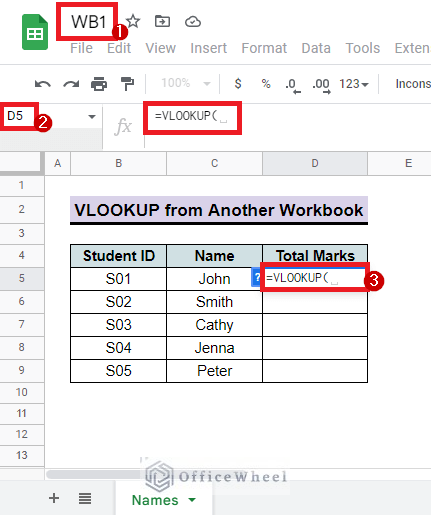Rename the WB1 document title
The height and width of the screenshot is (515, 431).
89,22
